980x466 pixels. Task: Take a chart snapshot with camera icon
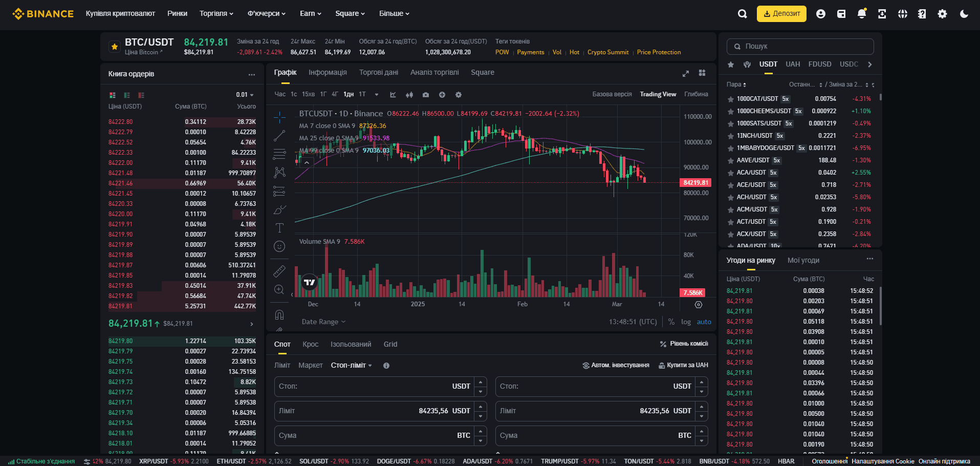[426, 95]
